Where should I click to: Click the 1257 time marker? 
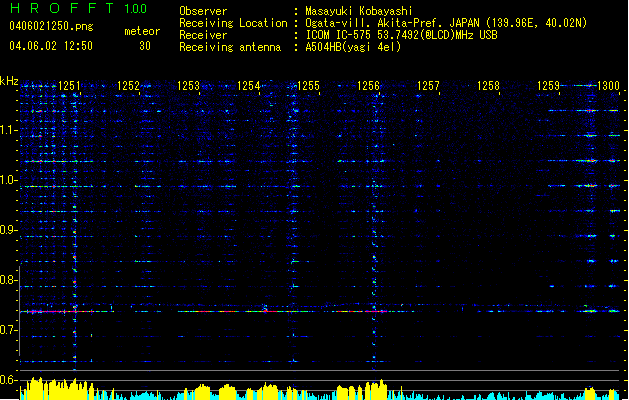tap(428, 86)
